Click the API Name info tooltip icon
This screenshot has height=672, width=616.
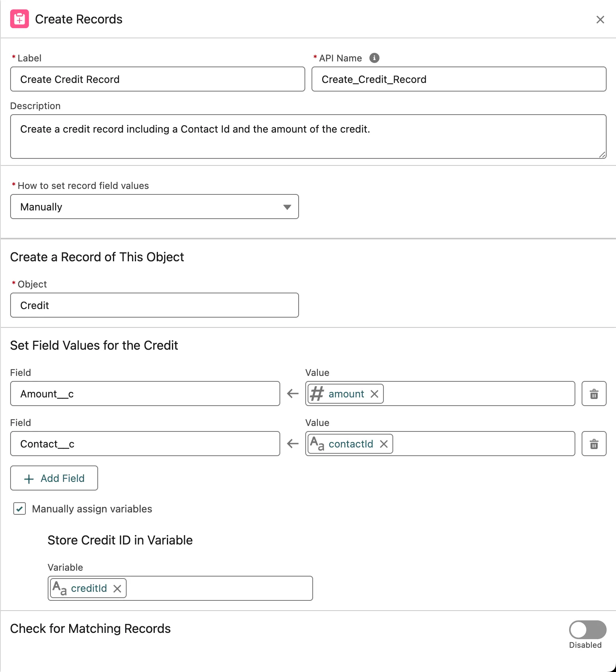(374, 58)
